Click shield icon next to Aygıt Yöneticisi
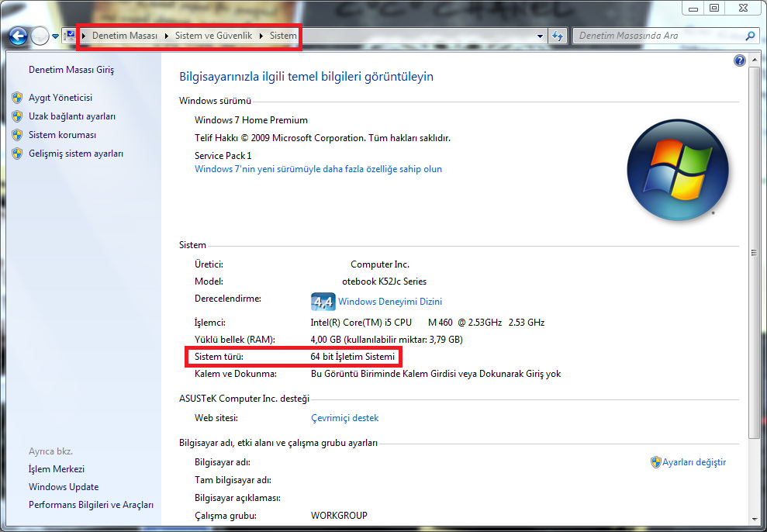The width and height of the screenshot is (767, 532). coord(17,98)
